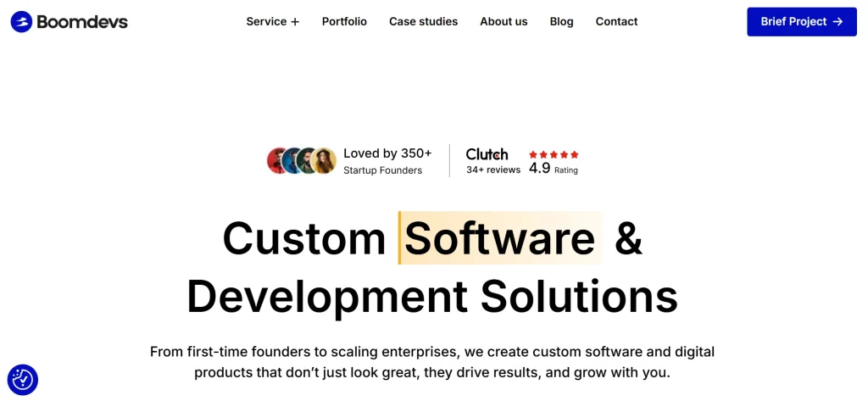Viewport: 868px width, 401px height.
Task: Click the arrow icon in Brief Project
Action: [x=838, y=21]
